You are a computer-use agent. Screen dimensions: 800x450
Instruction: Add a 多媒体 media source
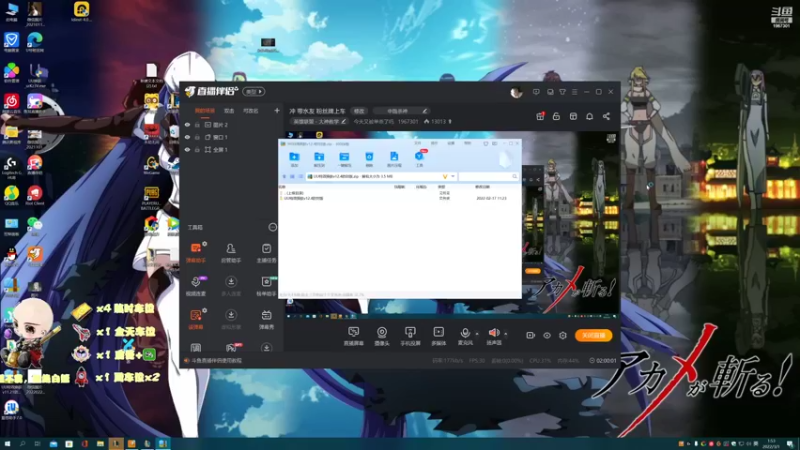[x=438, y=336]
